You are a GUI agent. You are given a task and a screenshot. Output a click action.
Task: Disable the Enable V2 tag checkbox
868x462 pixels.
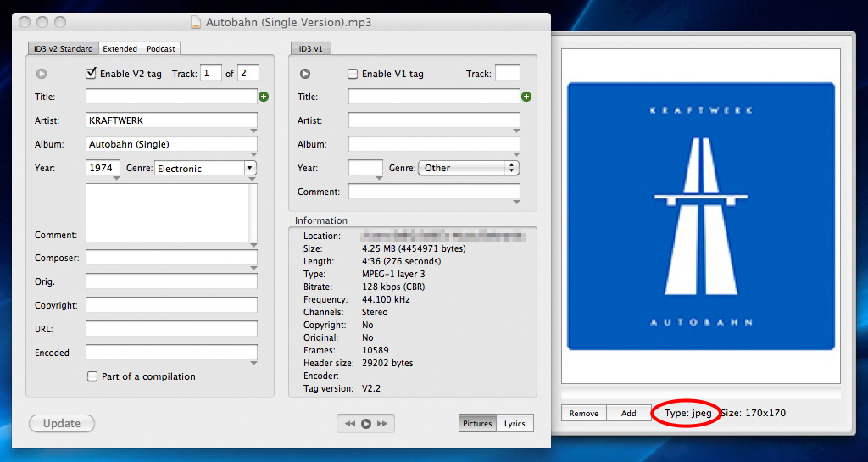click(92, 73)
